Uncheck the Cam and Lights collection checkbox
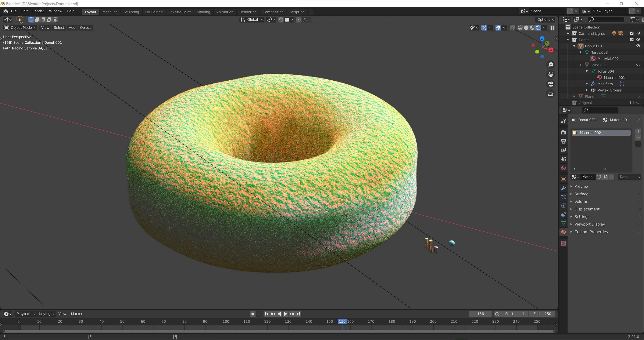Viewport: 644px width, 340px height. click(x=632, y=33)
